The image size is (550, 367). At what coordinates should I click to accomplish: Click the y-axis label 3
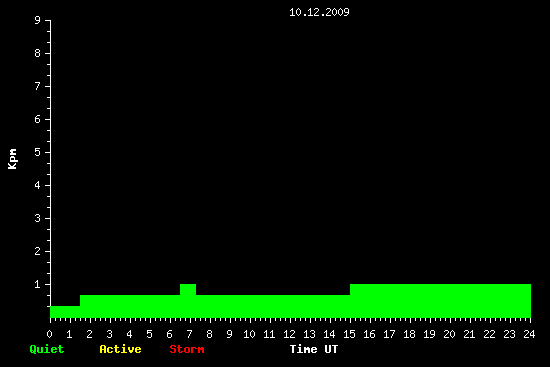coord(38,218)
